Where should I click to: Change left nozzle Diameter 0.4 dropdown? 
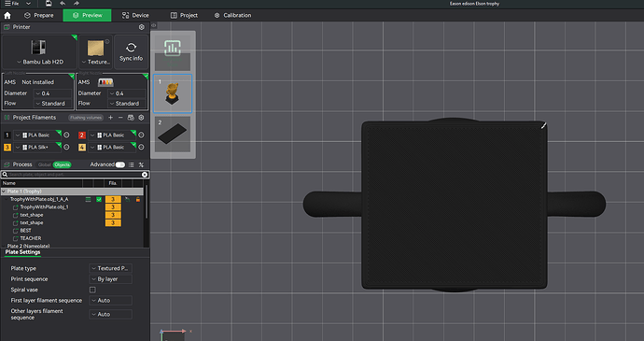(x=52, y=93)
